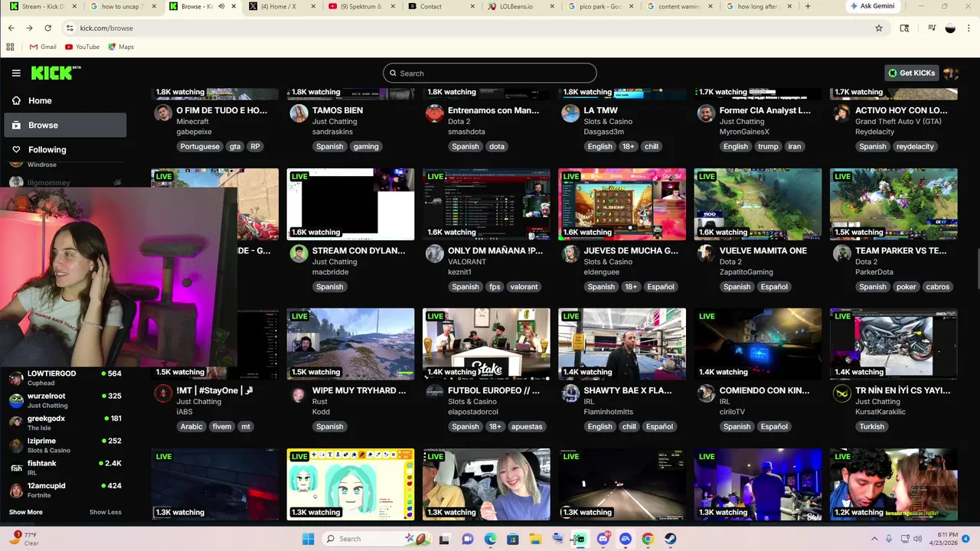Open 12amcupid channel in the sidebar

[x=65, y=490]
